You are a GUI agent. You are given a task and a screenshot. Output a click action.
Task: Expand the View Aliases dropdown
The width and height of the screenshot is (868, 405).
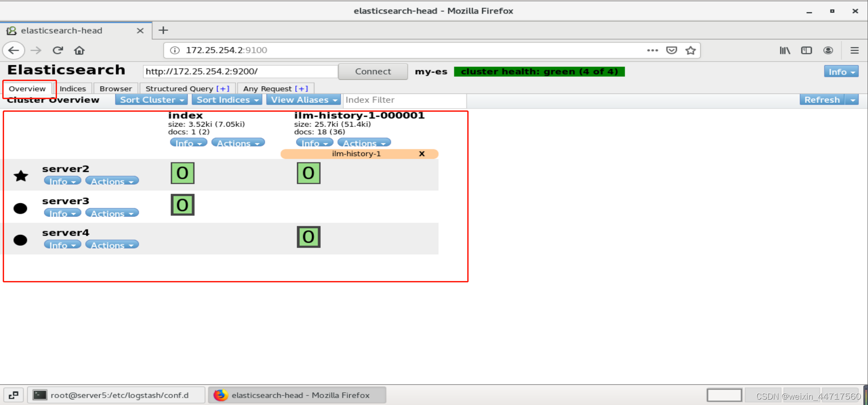click(x=303, y=100)
